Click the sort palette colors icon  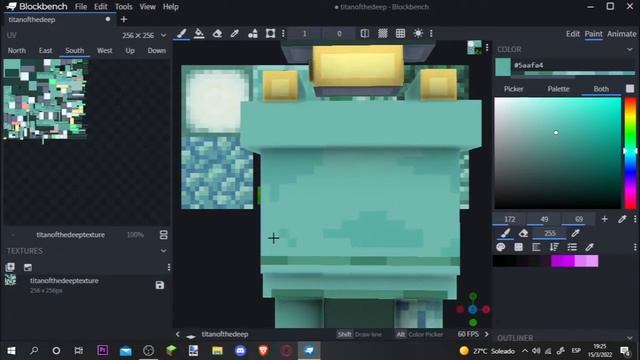tap(554, 247)
